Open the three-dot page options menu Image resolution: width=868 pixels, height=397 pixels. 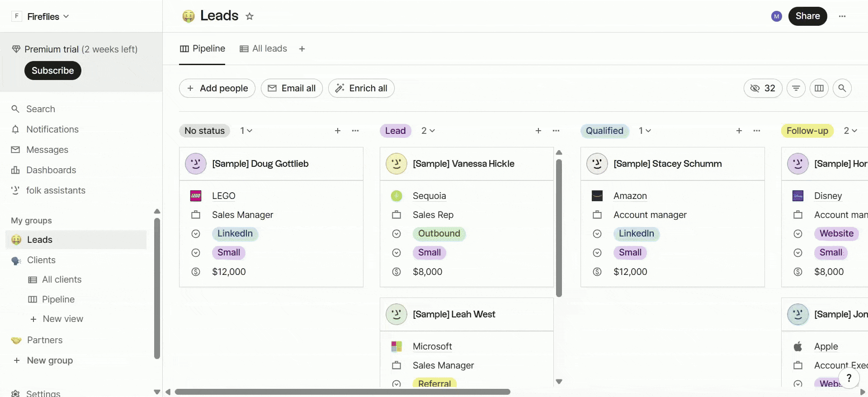(842, 16)
